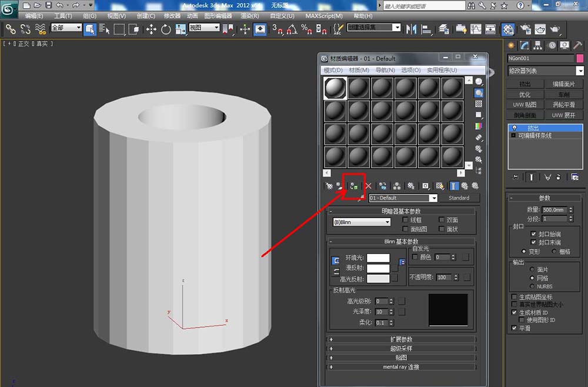Click Reset Map/Material red X icon
Image resolution: width=588 pixels, height=387 pixels.
pyautogui.click(x=368, y=186)
